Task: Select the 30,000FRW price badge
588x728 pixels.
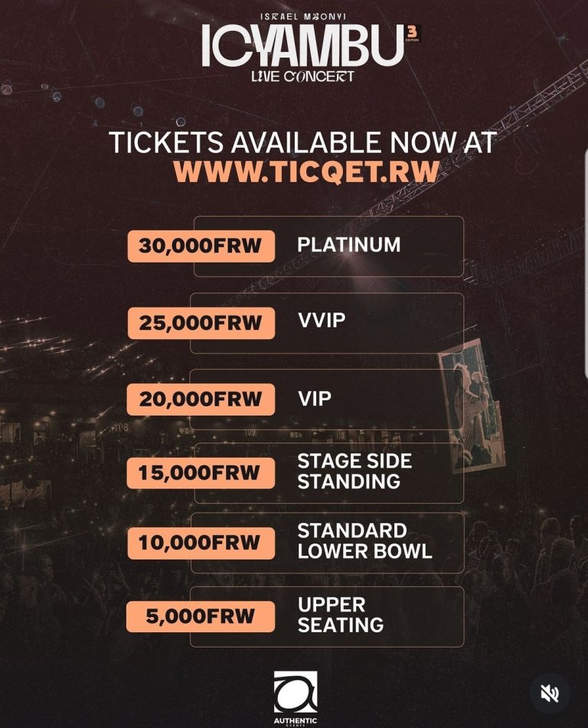Action: [201, 246]
